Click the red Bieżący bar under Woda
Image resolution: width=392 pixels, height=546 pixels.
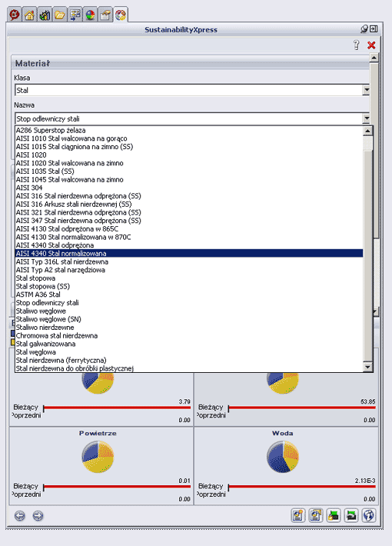[x=302, y=487]
